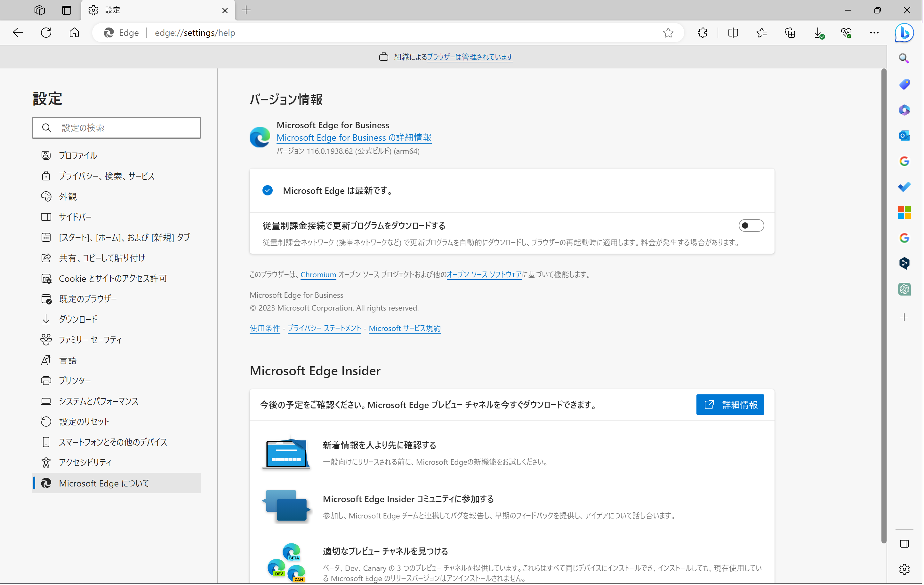
Task: Click ブラウザーは管理されています link
Action: coord(470,57)
